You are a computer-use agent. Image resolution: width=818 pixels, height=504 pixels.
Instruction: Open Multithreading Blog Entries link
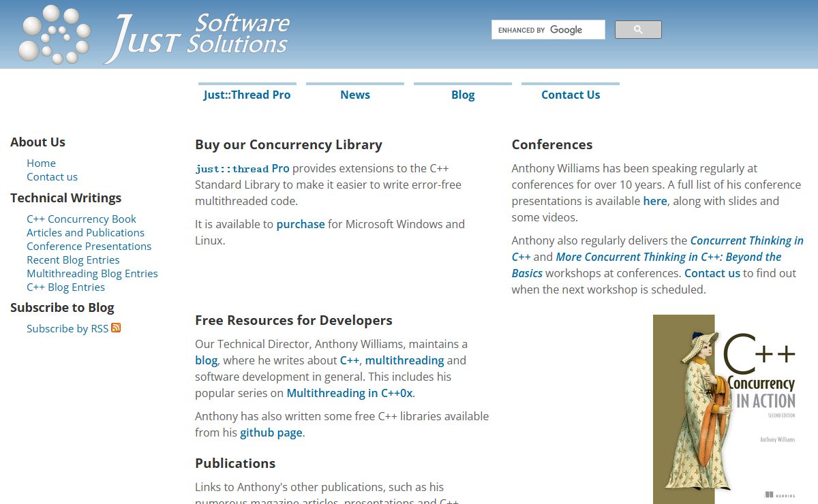pos(92,273)
